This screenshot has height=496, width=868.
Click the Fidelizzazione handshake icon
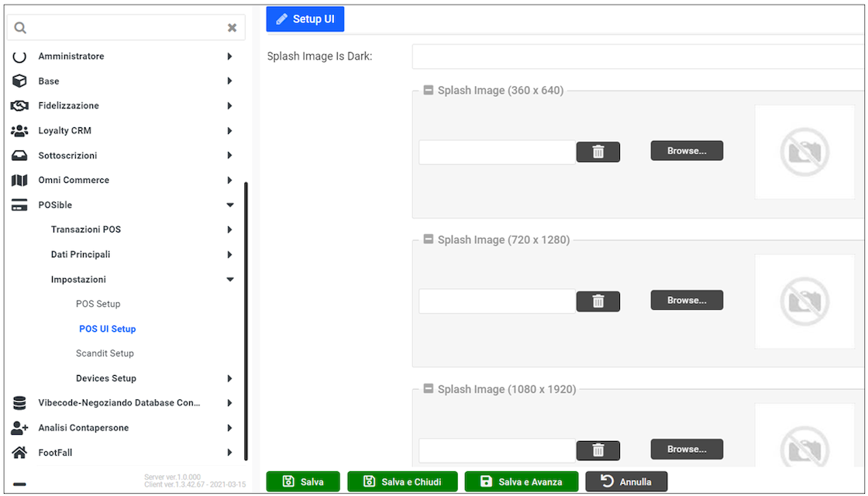click(20, 106)
